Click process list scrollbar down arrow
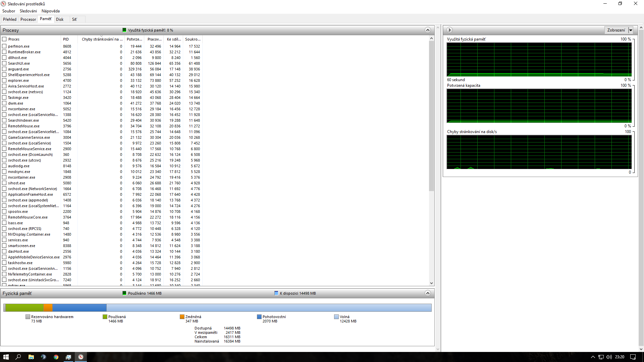 click(x=431, y=283)
